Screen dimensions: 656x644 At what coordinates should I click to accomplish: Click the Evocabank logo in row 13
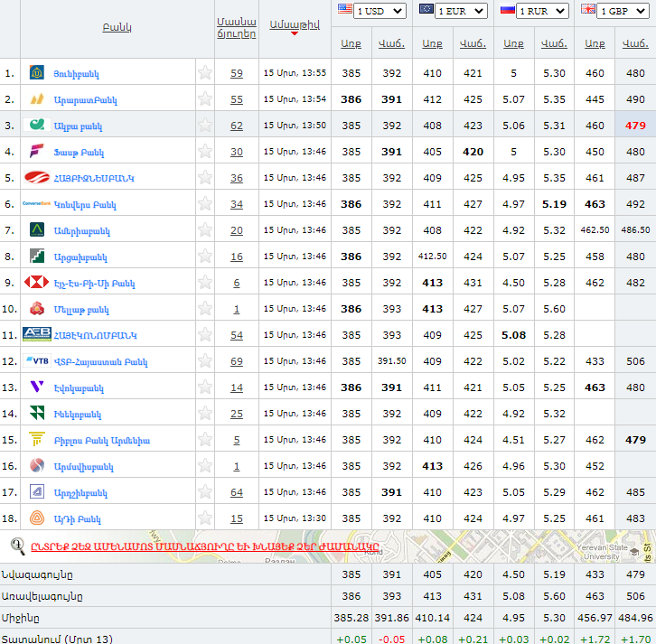(37, 387)
